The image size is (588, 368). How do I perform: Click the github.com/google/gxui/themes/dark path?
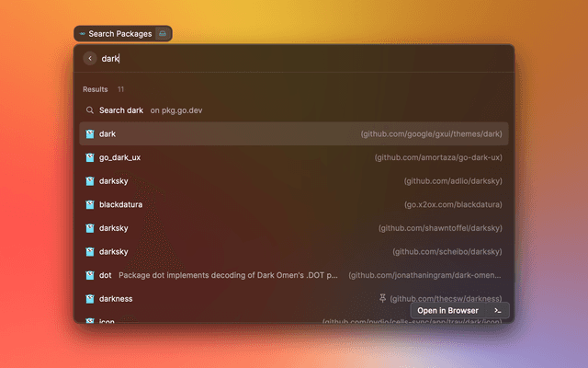click(431, 134)
